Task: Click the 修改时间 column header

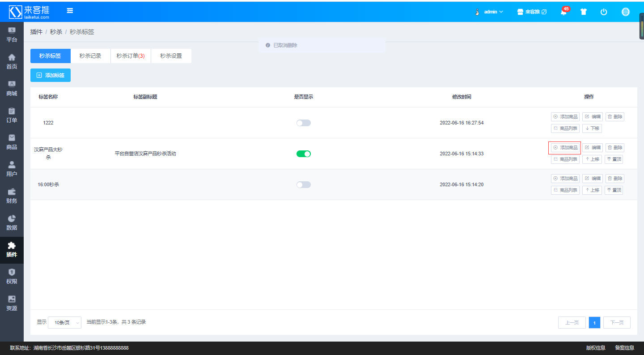Action: pyautogui.click(x=462, y=97)
